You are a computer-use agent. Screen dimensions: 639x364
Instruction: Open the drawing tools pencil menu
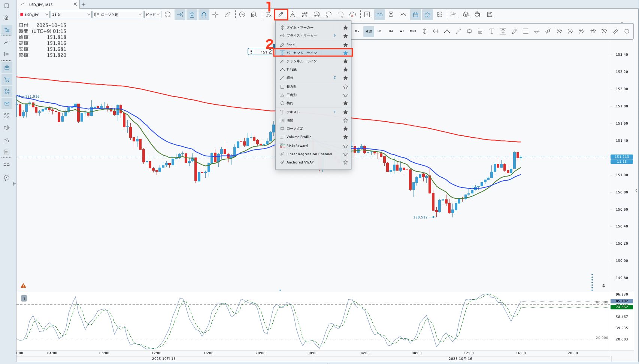click(x=281, y=15)
